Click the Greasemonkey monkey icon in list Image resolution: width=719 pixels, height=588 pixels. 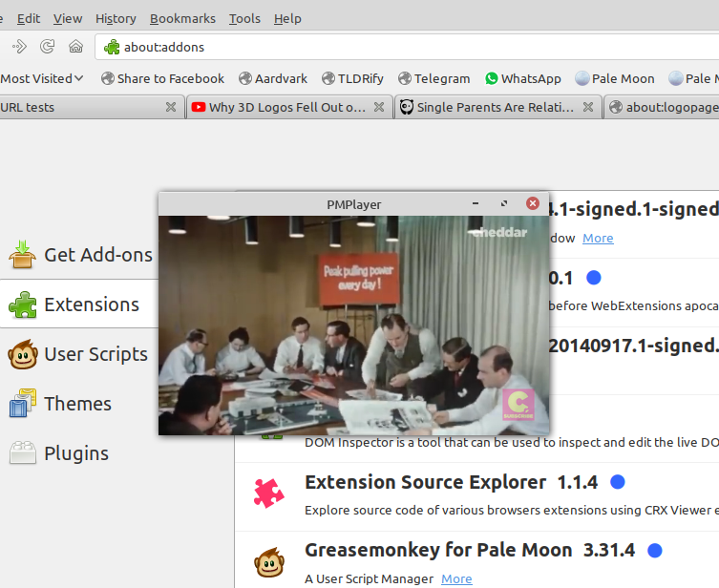pyautogui.click(x=269, y=562)
